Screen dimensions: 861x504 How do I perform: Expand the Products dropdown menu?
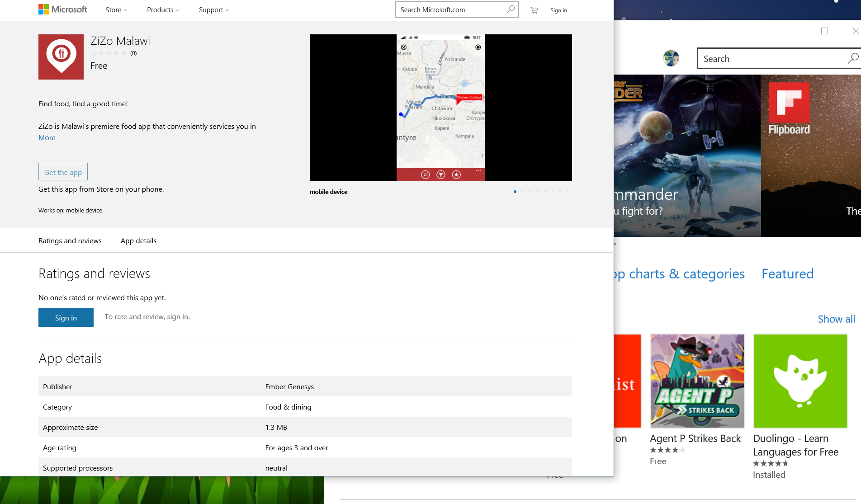pos(163,10)
